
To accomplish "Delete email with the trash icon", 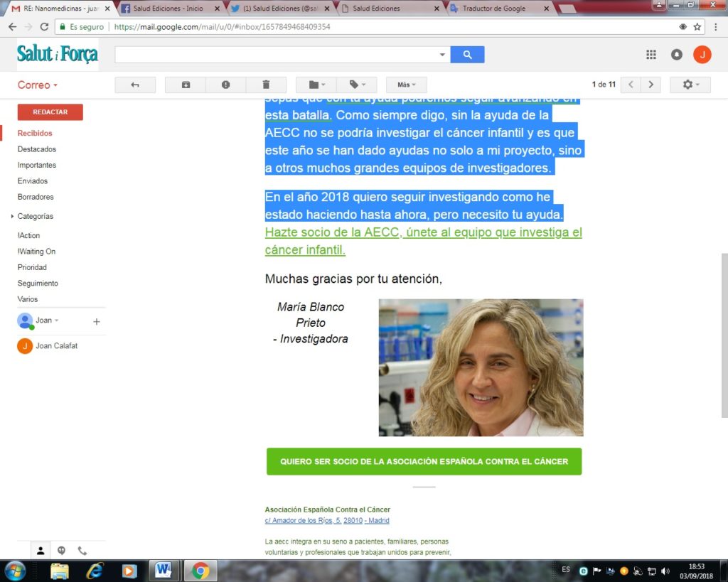I will pos(266,85).
